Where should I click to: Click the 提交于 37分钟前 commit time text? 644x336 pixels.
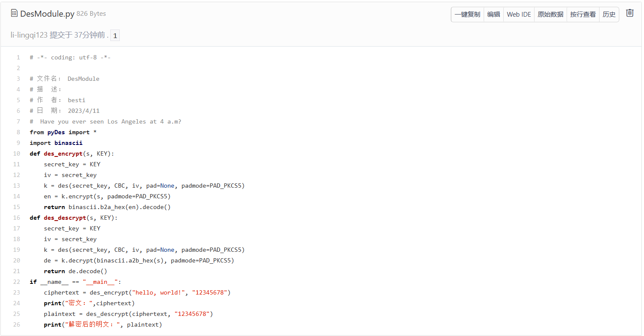[x=77, y=35]
